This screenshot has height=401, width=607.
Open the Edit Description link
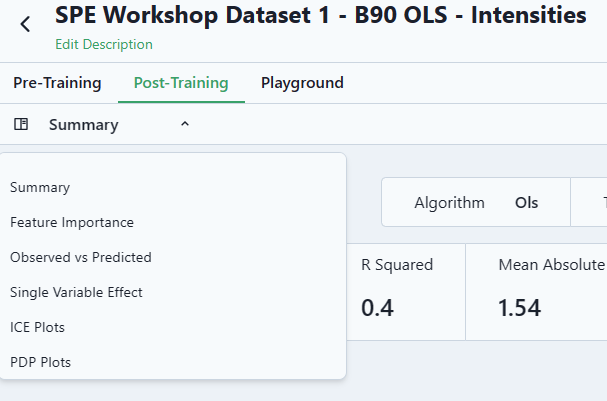point(104,45)
